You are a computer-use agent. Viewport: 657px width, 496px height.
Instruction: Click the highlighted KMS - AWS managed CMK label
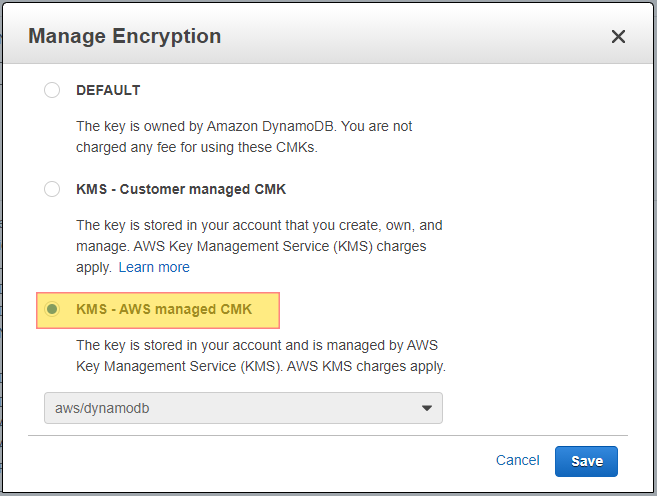coord(164,309)
